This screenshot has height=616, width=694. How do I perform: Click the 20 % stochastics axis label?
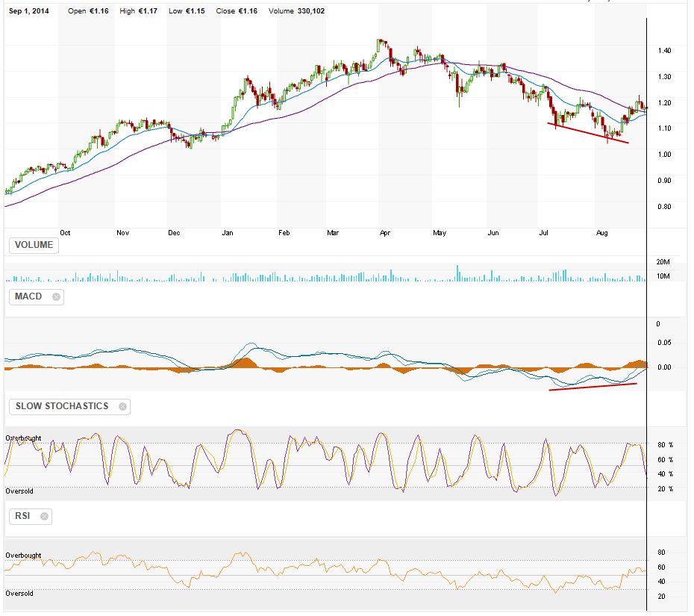click(x=666, y=489)
